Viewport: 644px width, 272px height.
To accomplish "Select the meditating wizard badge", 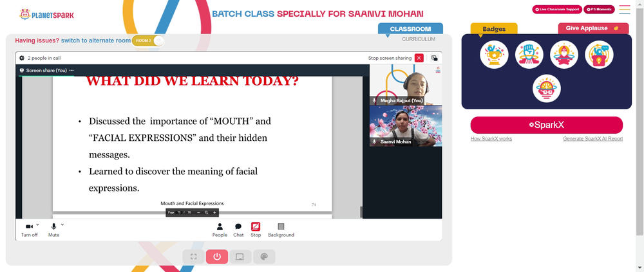I will click(x=564, y=55).
